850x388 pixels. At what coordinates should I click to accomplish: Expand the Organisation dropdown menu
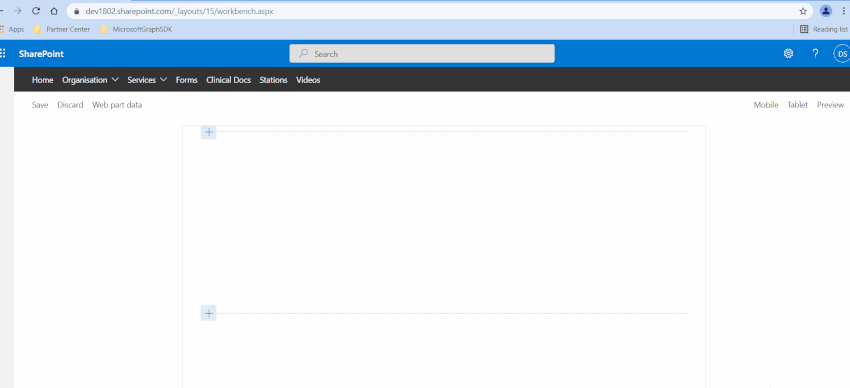click(90, 80)
